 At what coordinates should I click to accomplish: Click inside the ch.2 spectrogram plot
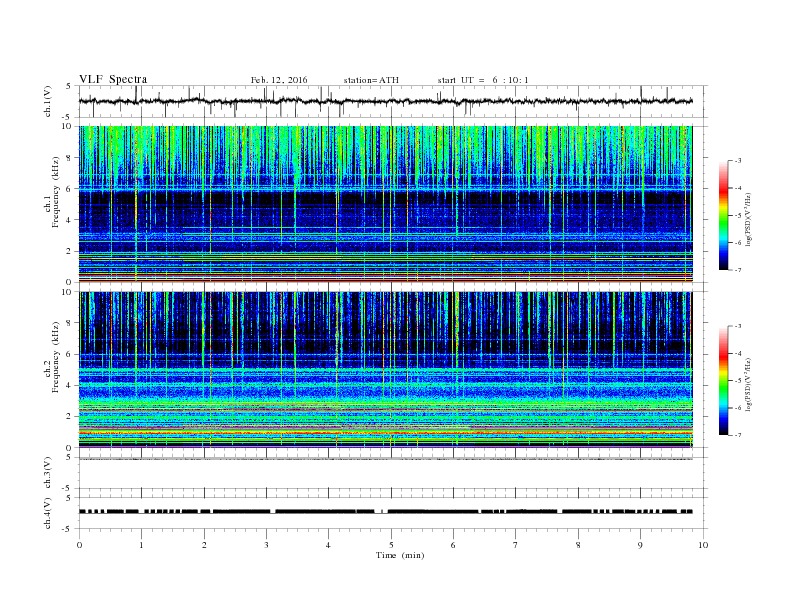pos(385,370)
